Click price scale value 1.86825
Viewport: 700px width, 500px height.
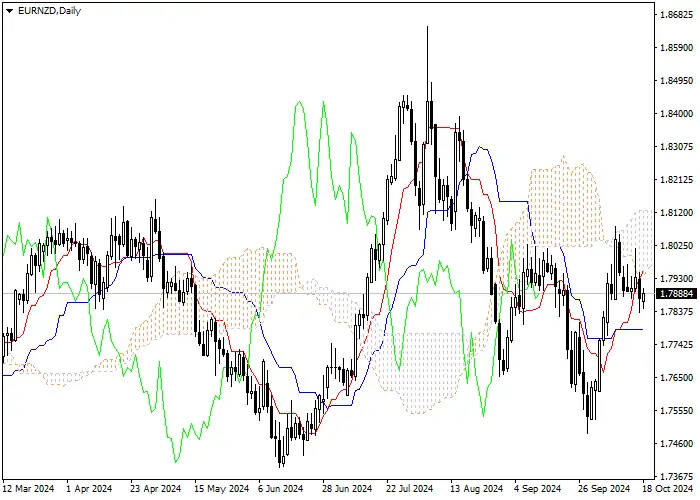point(676,15)
